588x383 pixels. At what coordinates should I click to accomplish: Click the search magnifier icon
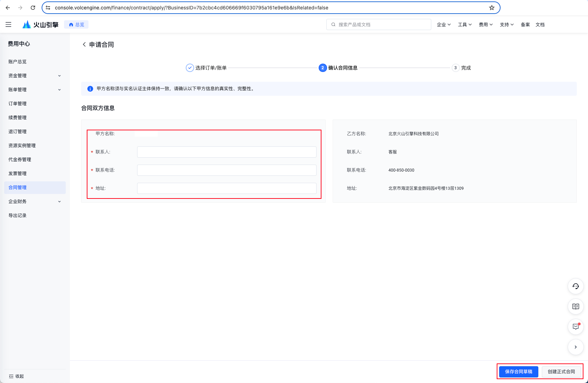[x=333, y=24]
